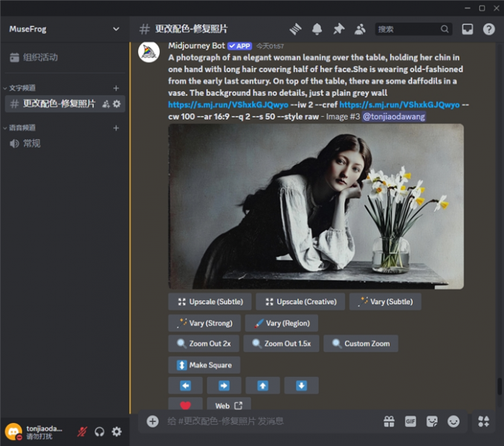Show pinned messages pin icon
This screenshot has width=504, height=446.
[338, 29]
